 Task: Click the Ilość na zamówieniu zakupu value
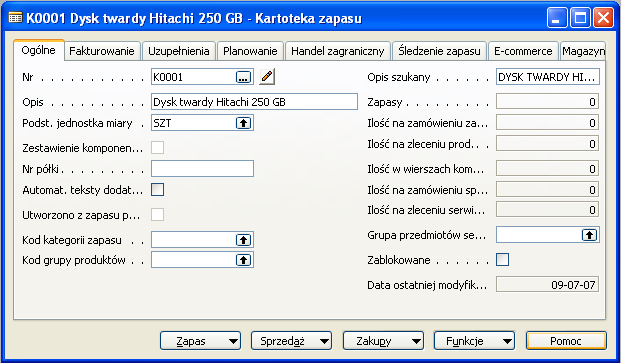point(547,123)
